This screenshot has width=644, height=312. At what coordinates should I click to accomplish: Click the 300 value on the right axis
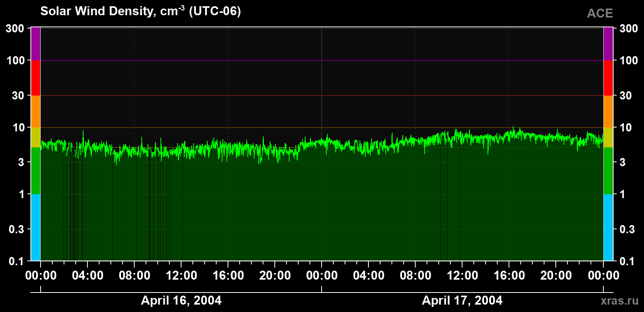coord(629,28)
